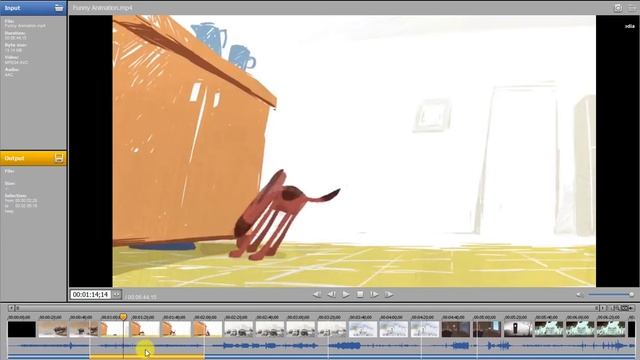Click the yellow playhead marker on the ruler
The image size is (640, 360).
click(123, 317)
